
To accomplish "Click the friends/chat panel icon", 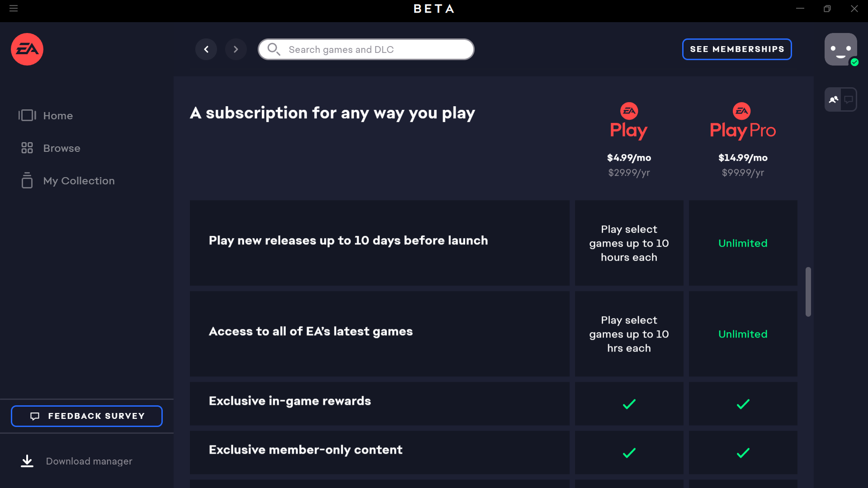I will pyautogui.click(x=840, y=99).
